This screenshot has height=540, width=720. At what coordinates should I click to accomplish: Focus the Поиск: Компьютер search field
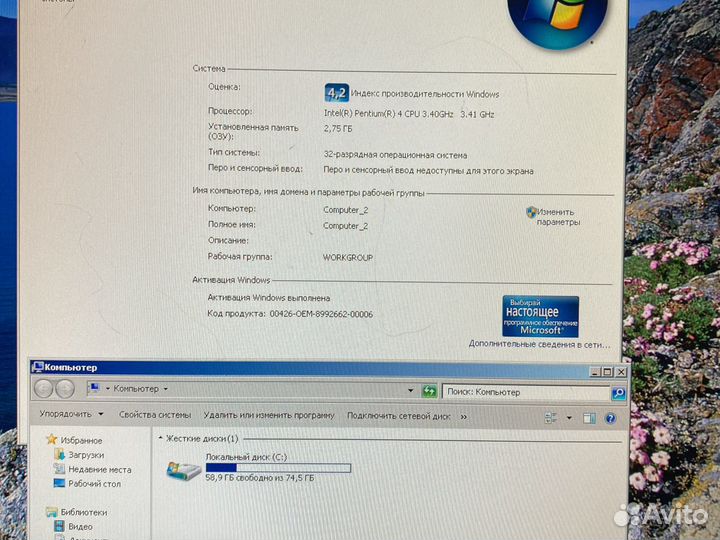coord(525,392)
